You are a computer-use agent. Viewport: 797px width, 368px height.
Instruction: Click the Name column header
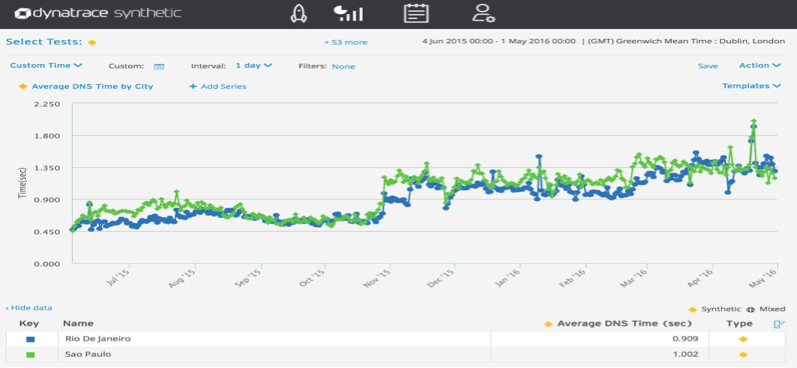78,324
